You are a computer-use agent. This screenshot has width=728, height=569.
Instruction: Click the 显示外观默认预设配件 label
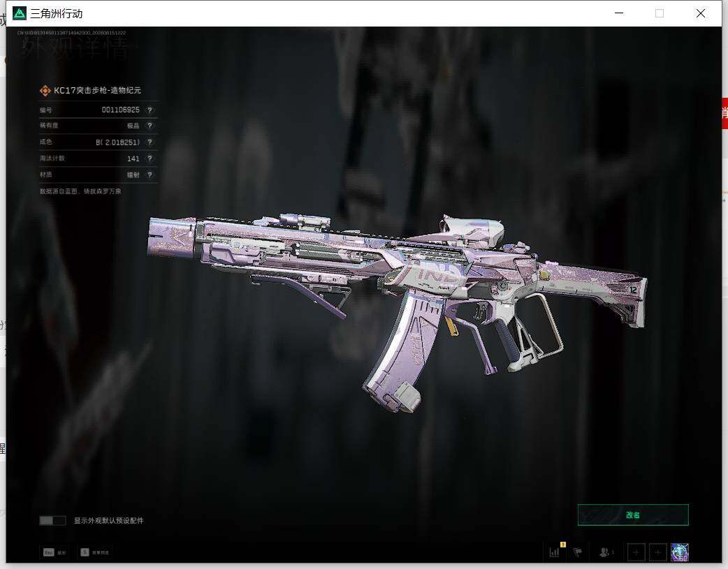109,521
